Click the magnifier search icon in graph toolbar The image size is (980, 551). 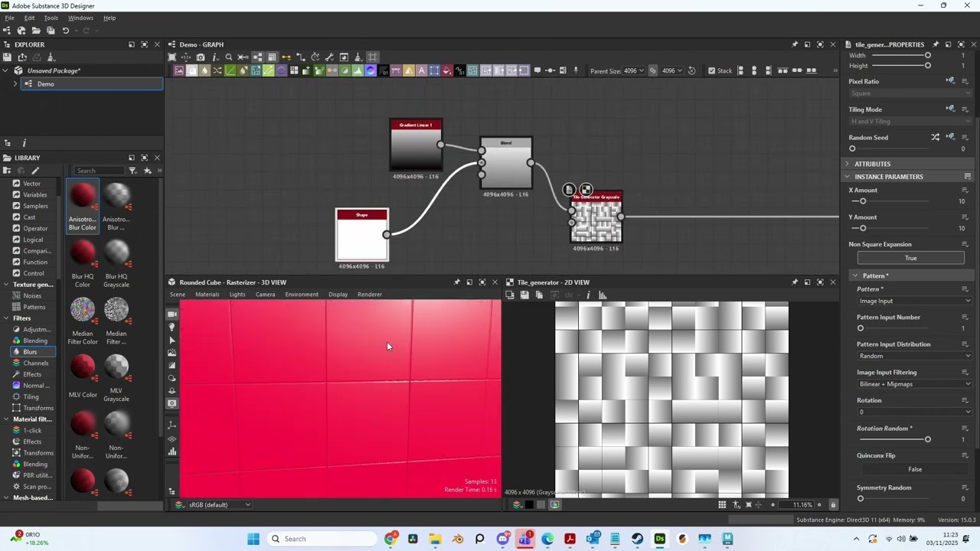click(x=229, y=57)
